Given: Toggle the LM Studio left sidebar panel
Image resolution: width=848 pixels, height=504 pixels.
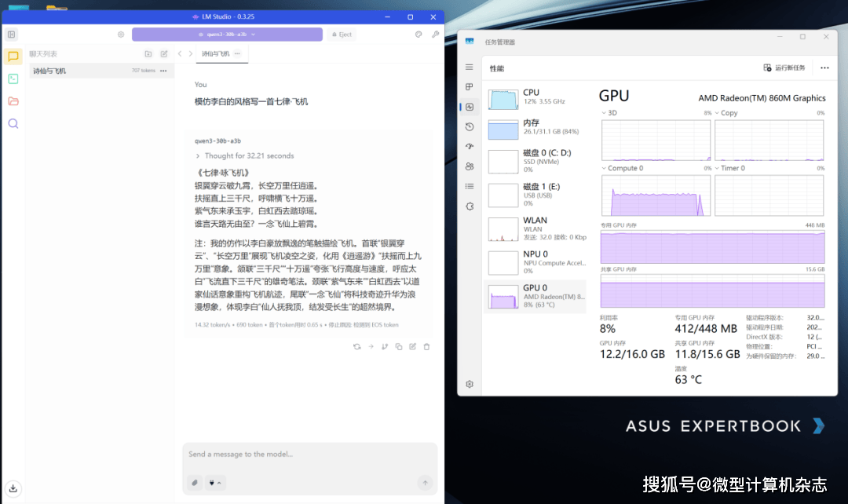Looking at the screenshot, I should click(11, 35).
